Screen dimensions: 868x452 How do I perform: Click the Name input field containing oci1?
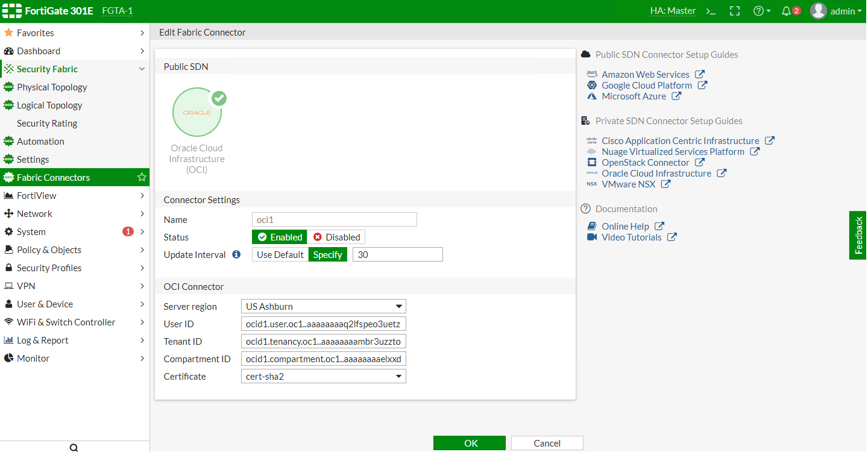pos(334,219)
